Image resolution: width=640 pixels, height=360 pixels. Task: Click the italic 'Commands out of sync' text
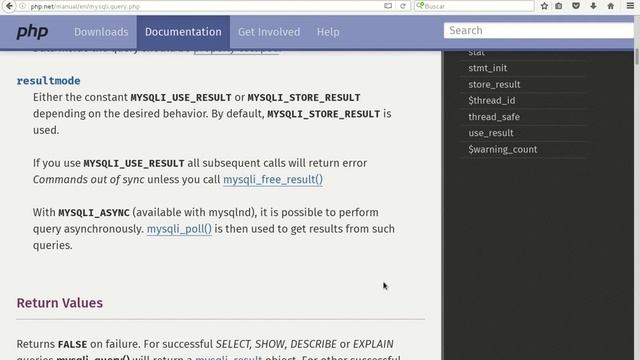89,180
